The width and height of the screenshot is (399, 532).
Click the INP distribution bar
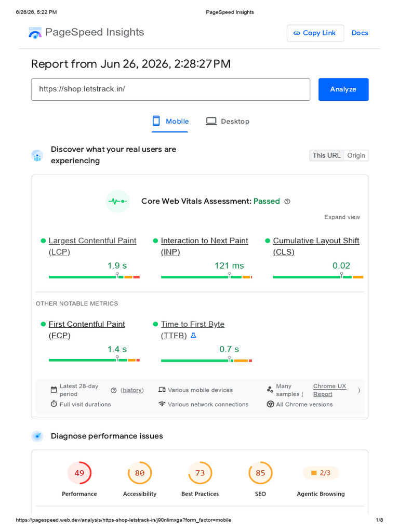206,277
